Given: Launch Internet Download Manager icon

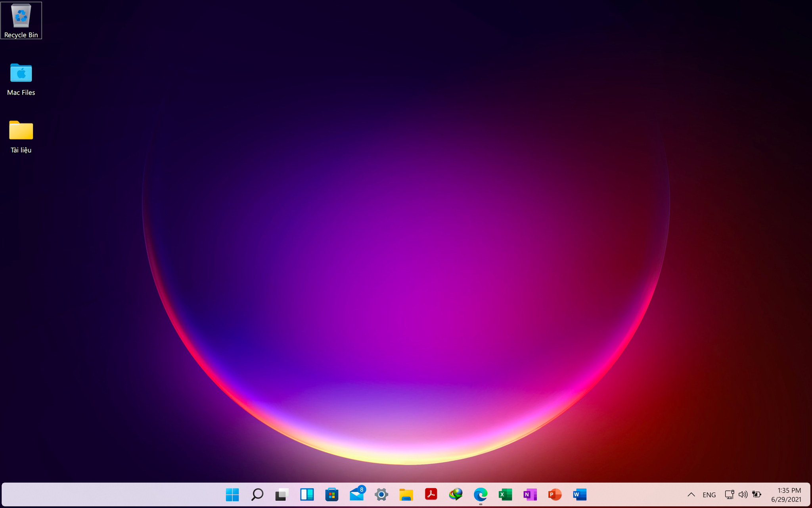Looking at the screenshot, I should click(x=456, y=495).
